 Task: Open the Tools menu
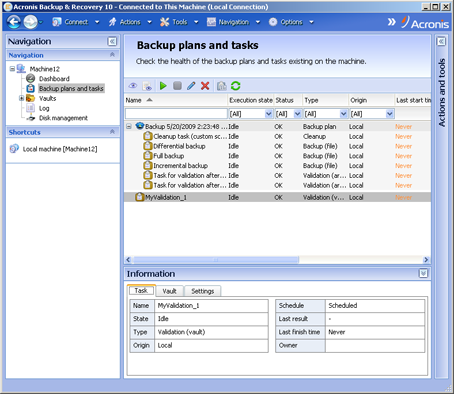tap(179, 22)
